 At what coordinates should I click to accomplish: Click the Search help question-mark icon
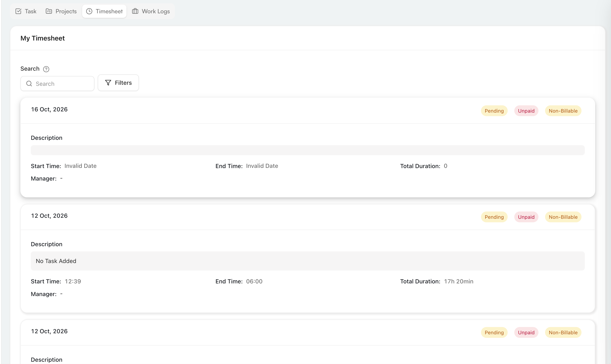(x=46, y=69)
